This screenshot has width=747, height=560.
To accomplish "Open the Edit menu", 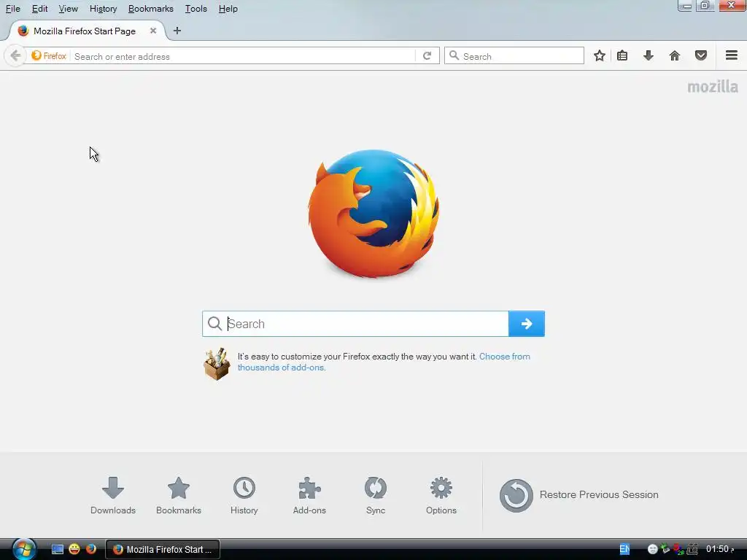I will [x=39, y=9].
